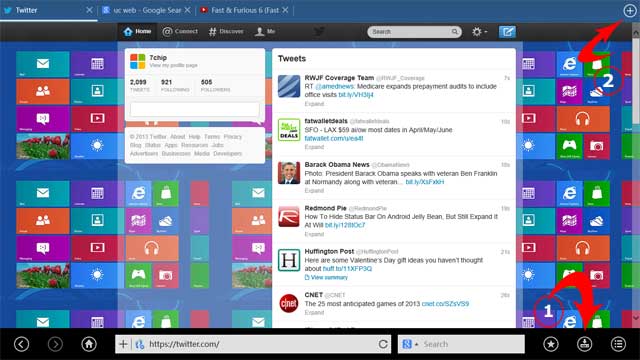Click the magnifier in Twitter search box
Screen dimensions: 640x360
[x=454, y=31]
